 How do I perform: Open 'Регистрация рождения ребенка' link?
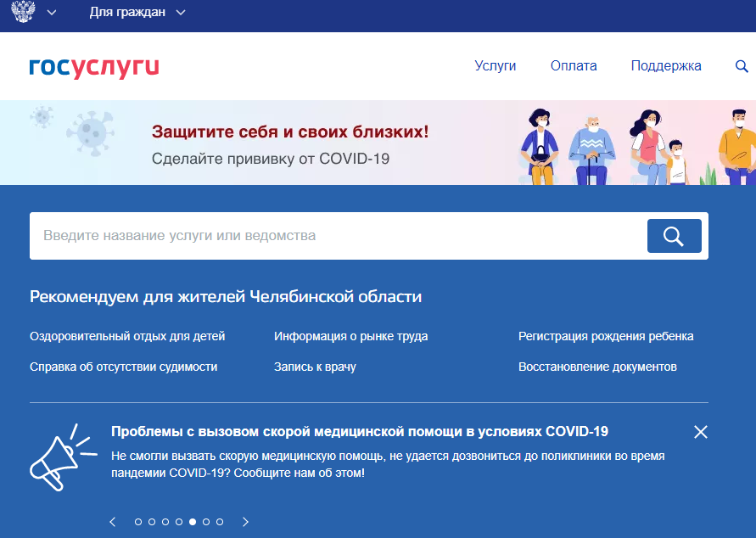pos(606,336)
